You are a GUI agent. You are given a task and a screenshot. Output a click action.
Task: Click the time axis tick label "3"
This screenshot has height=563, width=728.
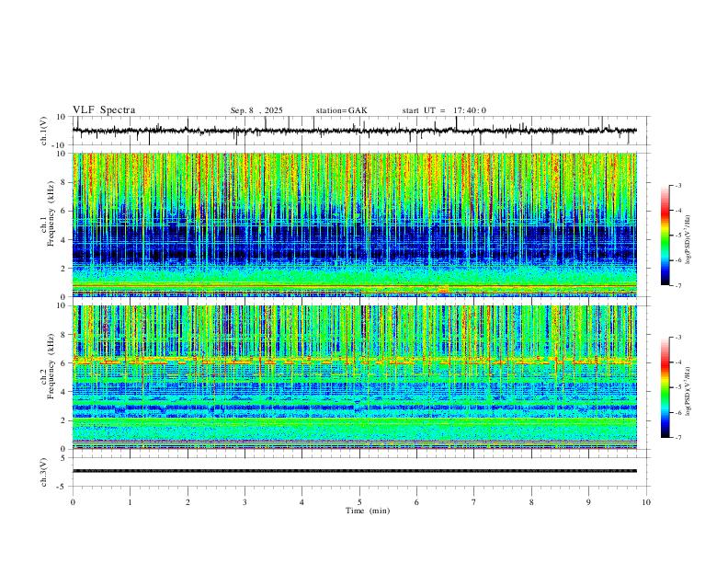coord(245,502)
